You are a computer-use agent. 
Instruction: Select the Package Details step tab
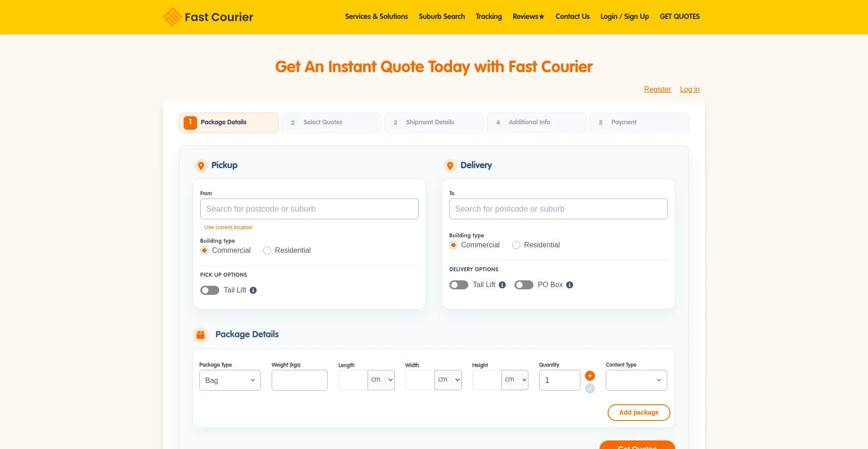pos(229,123)
